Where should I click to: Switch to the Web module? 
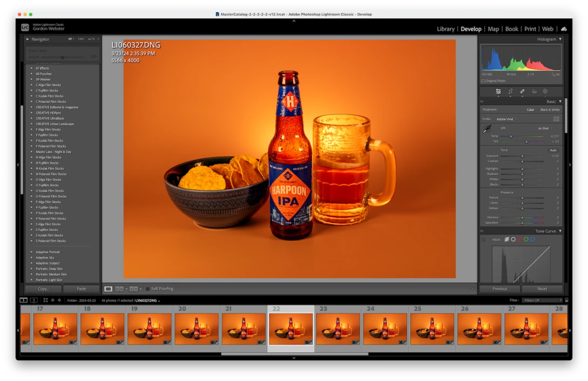[x=548, y=29]
